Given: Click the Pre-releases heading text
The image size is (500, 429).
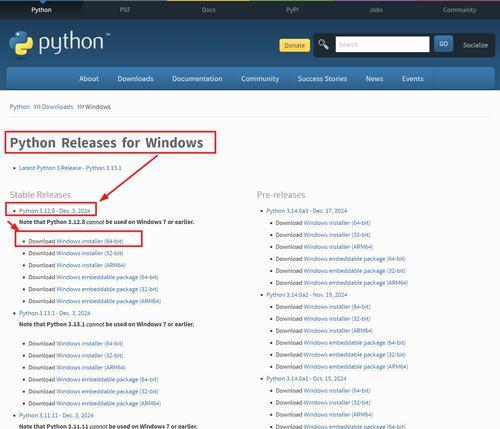Looking at the screenshot, I should (281, 195).
